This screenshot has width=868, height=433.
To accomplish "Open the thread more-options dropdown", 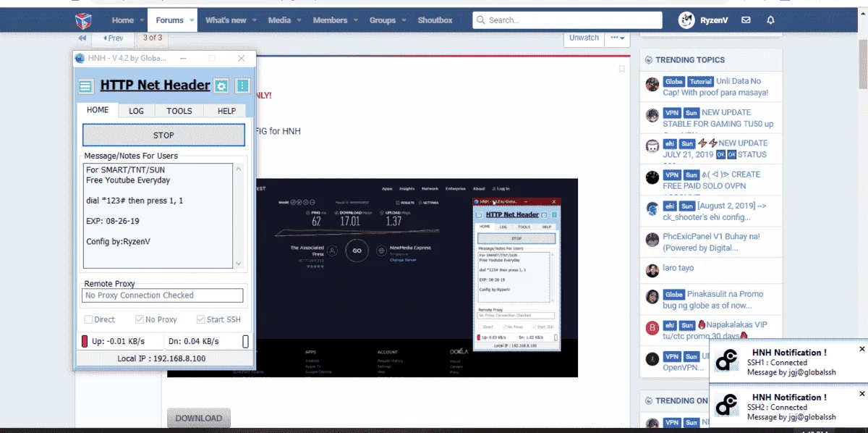I will 617,38.
